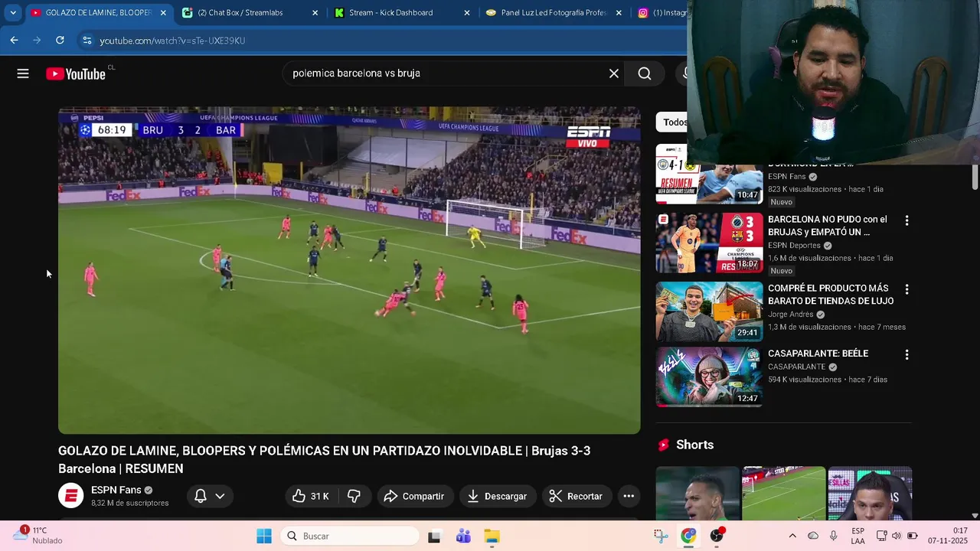Click the volume icon in system tray
This screenshot has width=980, height=551.
click(x=897, y=536)
